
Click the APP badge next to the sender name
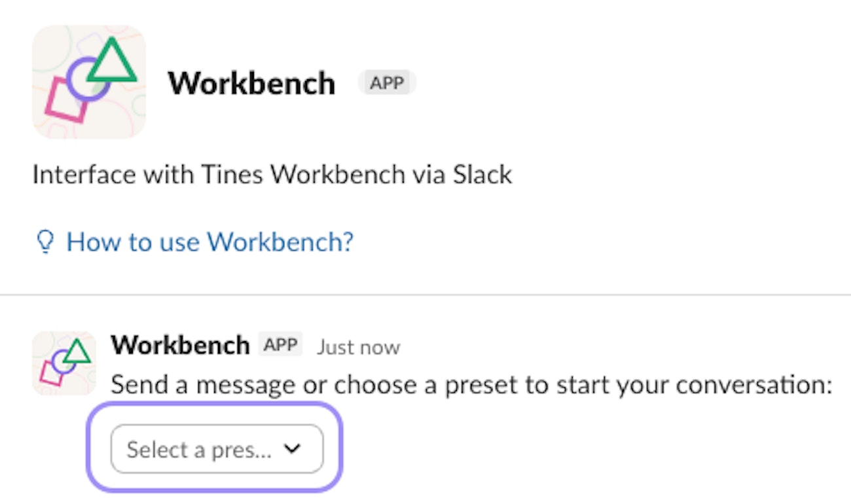point(280,345)
